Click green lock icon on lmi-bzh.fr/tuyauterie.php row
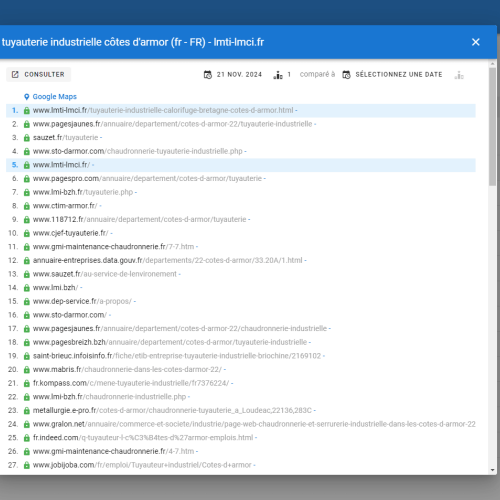Image resolution: width=500 pixels, height=500 pixels. 27,193
